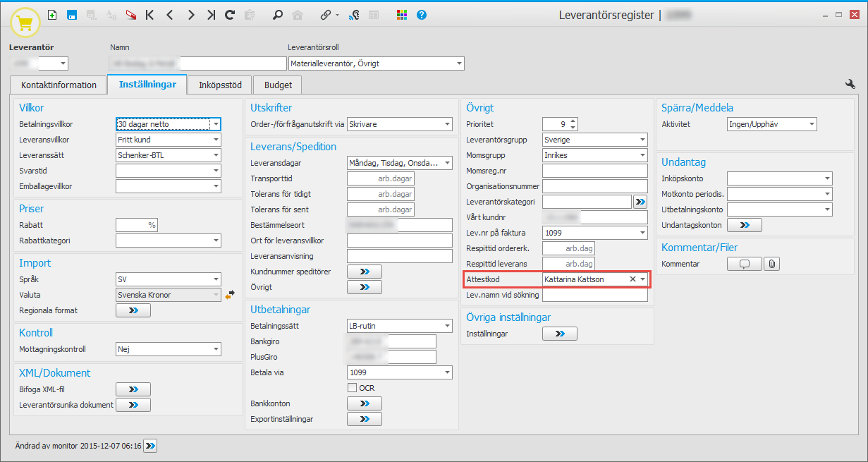Expand the Betalningsvillkor dropdown
Viewport: 868px width, 462px height.
click(x=216, y=124)
